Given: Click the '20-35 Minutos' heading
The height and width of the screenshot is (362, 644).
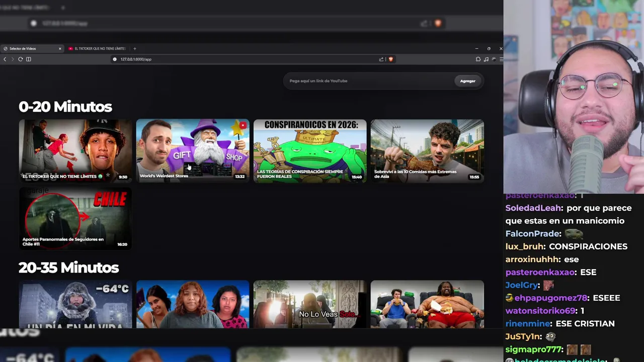Looking at the screenshot, I should pos(68,267).
